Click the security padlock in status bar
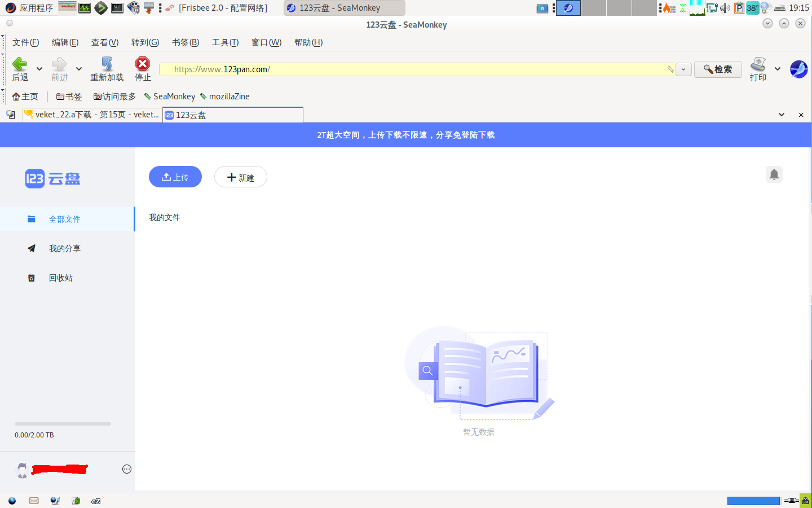The image size is (812, 508). pos(805,501)
